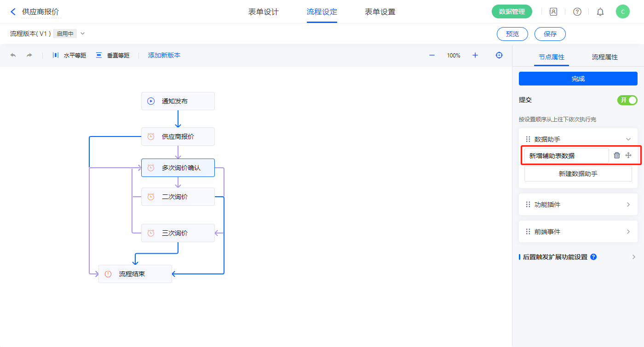Click the zoom out minus icon
The image size is (644, 347).
click(x=432, y=55)
